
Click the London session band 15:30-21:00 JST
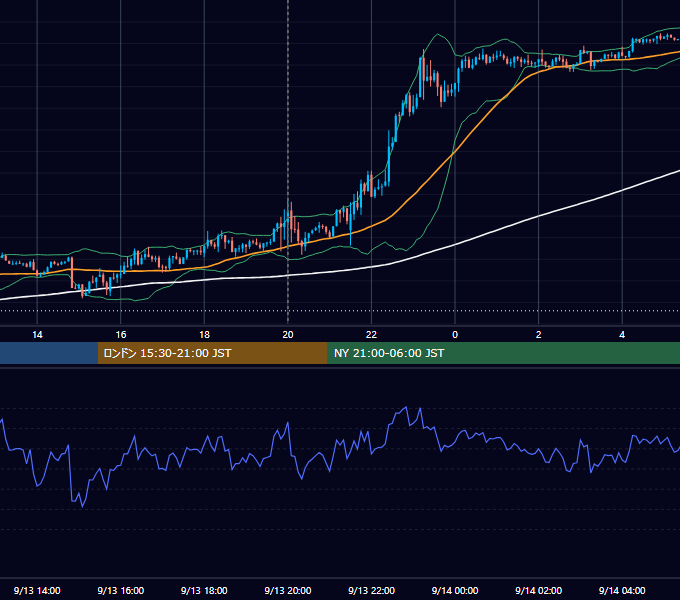(x=212, y=353)
